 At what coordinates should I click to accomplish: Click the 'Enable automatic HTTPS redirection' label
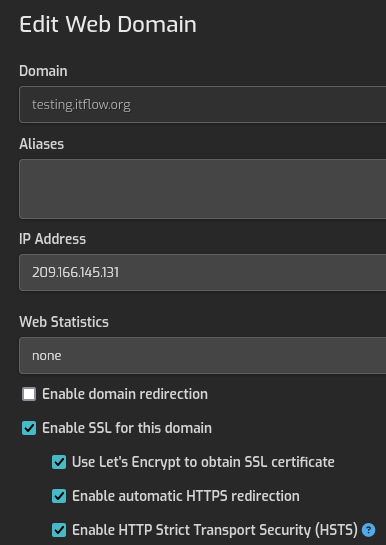[186, 496]
